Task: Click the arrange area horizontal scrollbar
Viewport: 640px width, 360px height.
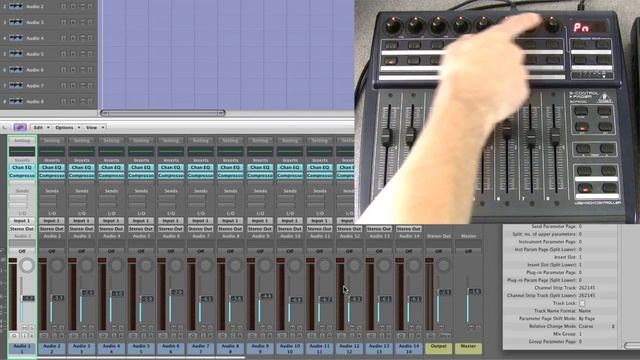Action: (162, 113)
